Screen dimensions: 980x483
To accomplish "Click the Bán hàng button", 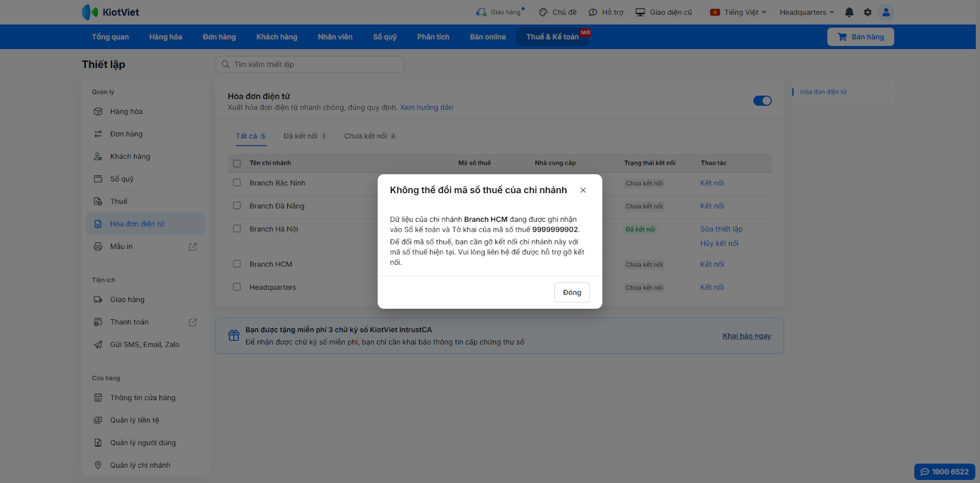I will pyautogui.click(x=861, y=37).
